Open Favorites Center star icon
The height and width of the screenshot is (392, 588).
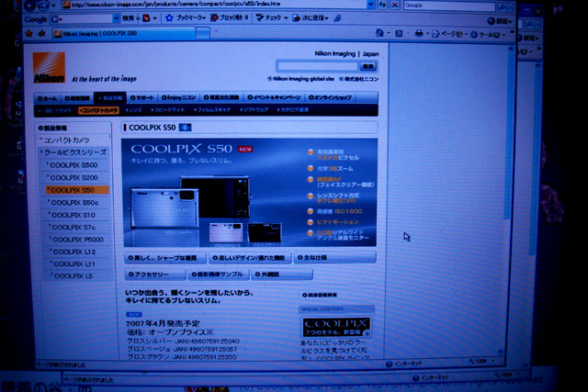(28, 33)
